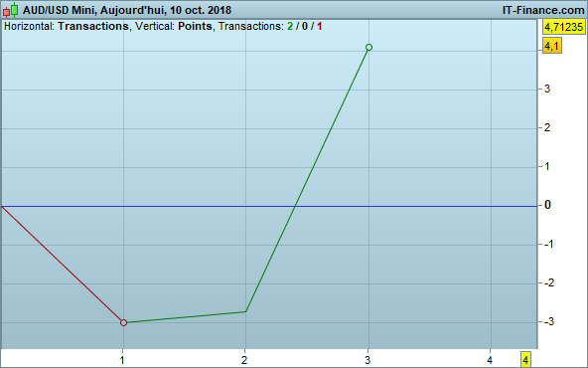
Task: Click the Horizontal 'Transactions' setting
Action: tap(93, 26)
